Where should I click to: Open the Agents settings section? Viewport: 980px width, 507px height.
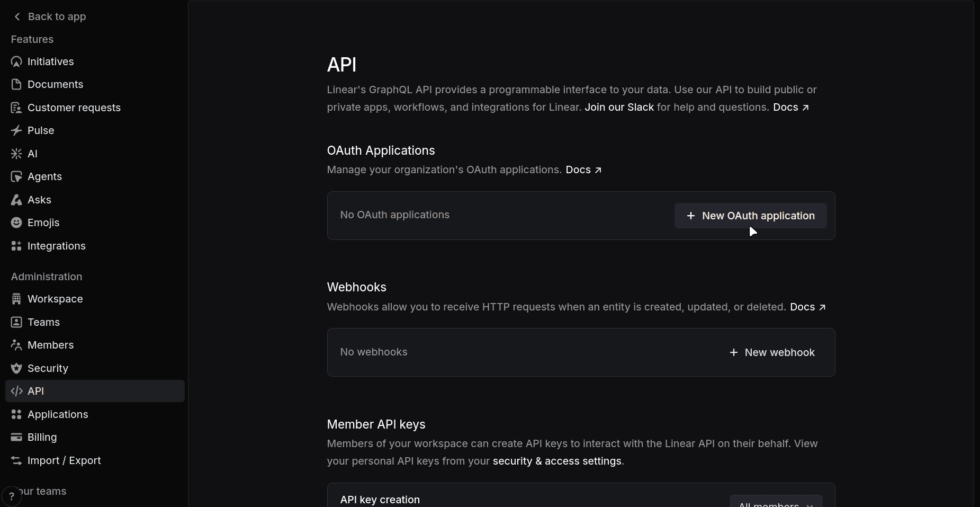point(95,176)
